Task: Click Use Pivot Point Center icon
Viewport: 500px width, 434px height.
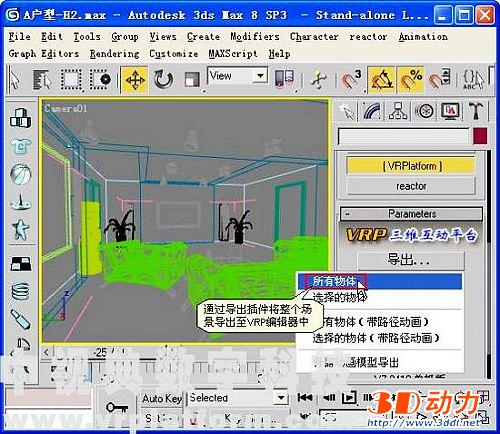Action: 284,79
